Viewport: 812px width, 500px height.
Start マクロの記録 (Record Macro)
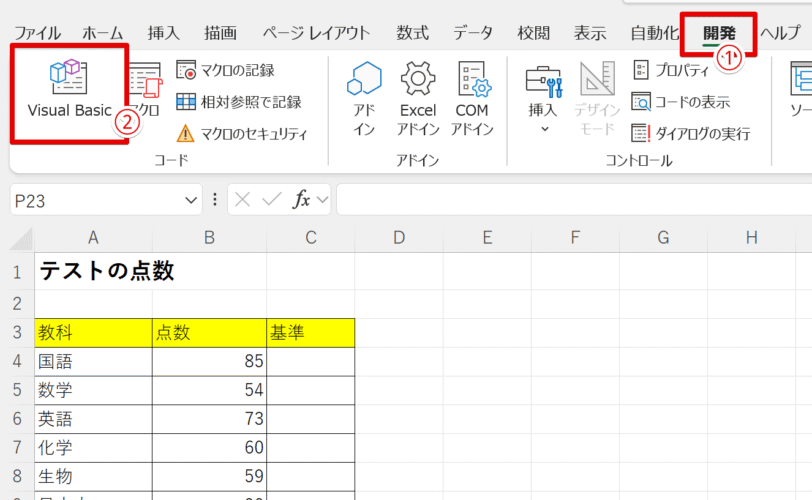coord(226,70)
